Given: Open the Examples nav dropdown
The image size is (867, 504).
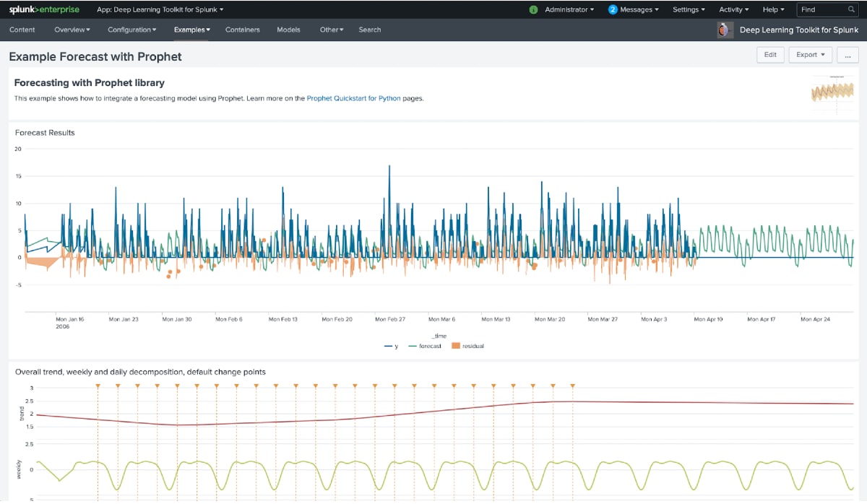Looking at the screenshot, I should 192,30.
